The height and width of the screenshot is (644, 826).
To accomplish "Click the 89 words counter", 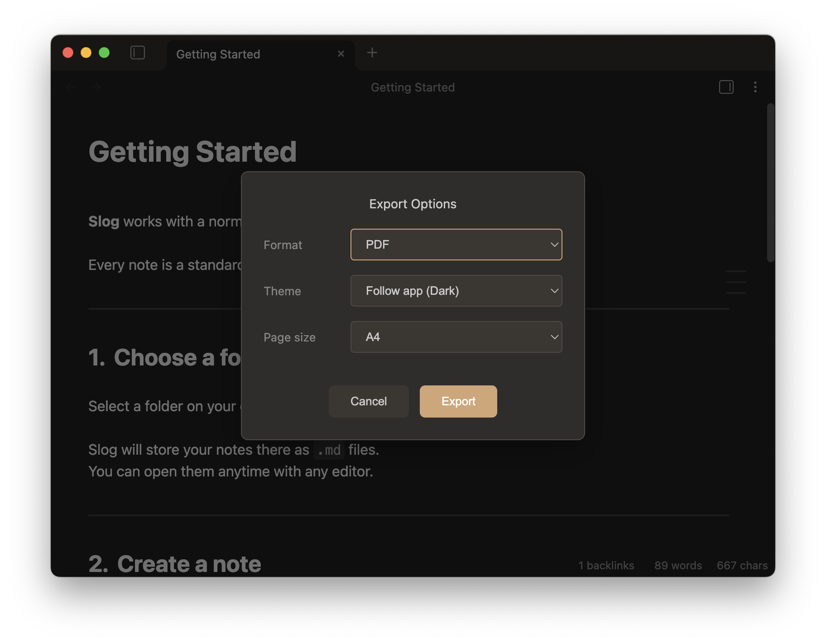I will coord(678,566).
